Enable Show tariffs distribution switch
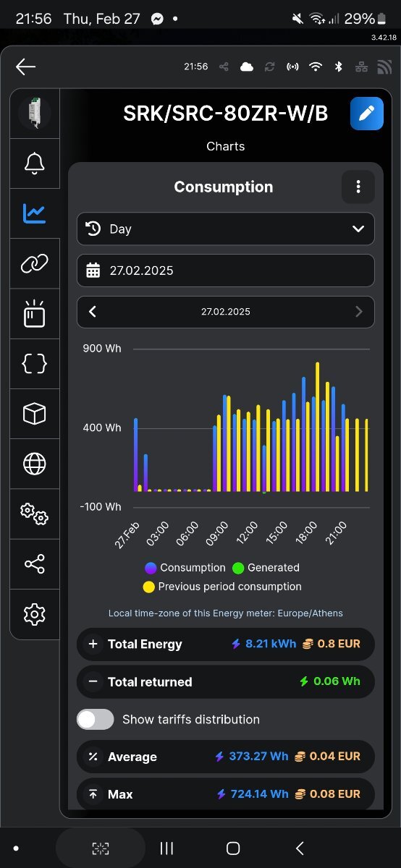 coord(96,719)
